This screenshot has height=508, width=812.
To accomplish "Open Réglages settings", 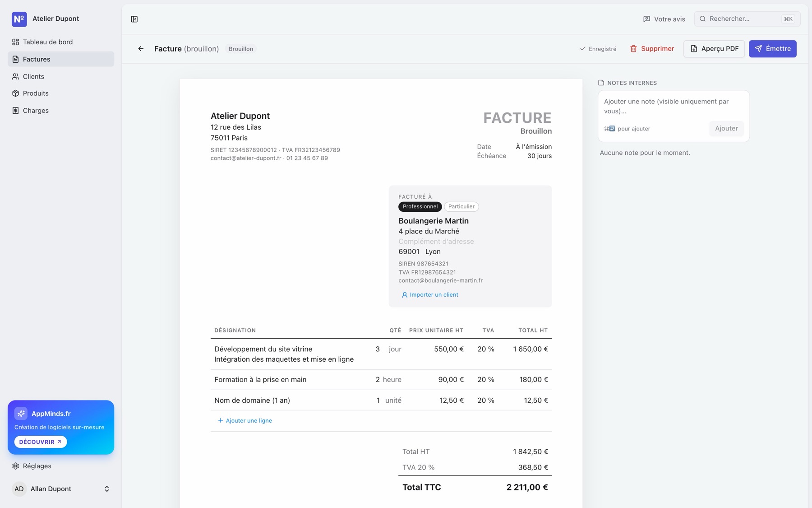I will tap(61, 466).
